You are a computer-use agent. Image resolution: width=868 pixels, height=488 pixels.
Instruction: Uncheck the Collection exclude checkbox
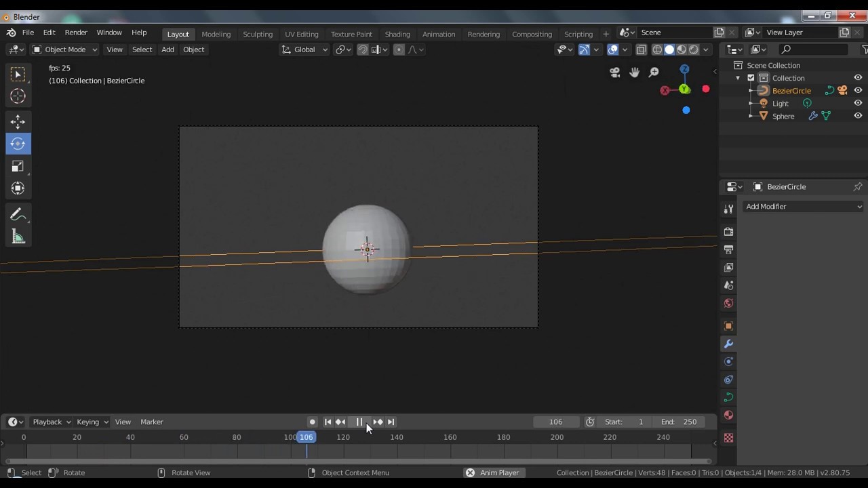751,78
